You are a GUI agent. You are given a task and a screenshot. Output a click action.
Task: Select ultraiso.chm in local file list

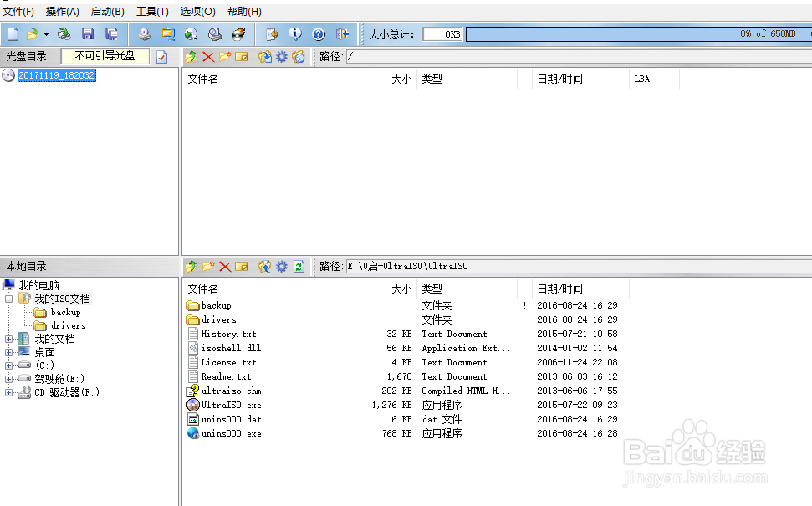point(231,391)
